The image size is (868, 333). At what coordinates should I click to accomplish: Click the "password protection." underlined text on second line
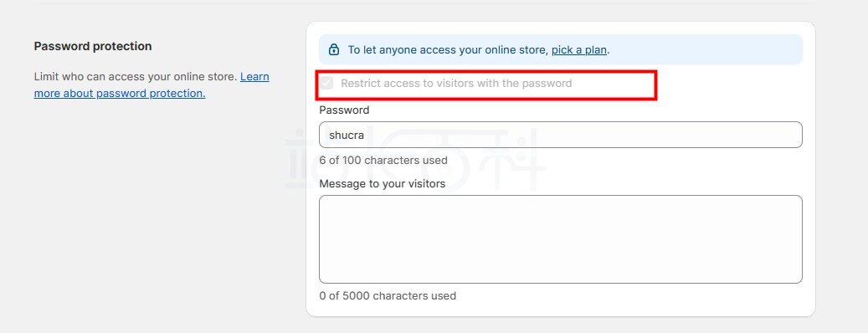tap(151, 94)
